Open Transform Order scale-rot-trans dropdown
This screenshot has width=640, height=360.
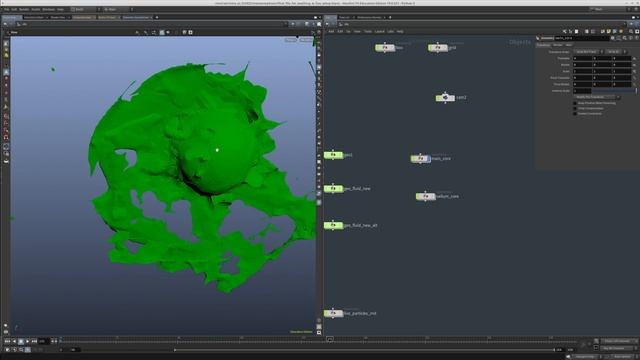(589, 52)
